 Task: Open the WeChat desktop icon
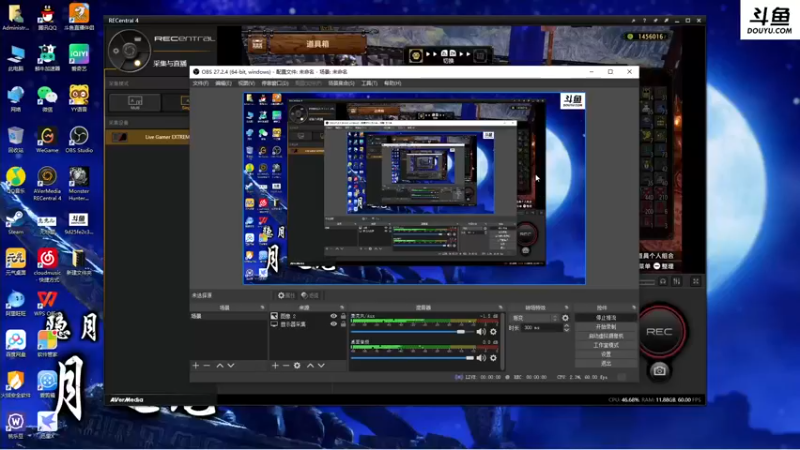point(47,99)
